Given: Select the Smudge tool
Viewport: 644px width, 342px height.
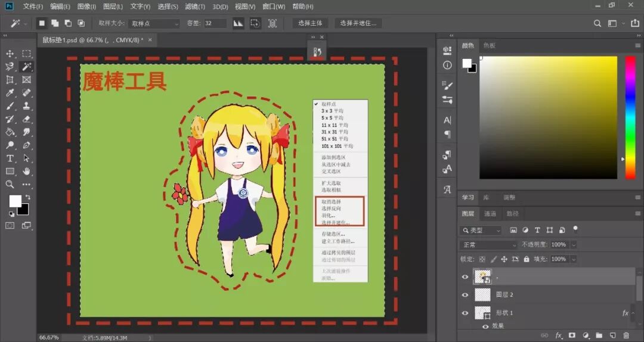Looking at the screenshot, I should tap(26, 132).
